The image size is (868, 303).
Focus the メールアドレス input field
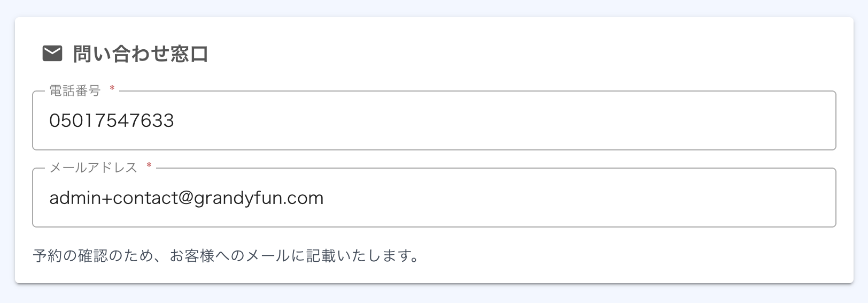coord(433,198)
